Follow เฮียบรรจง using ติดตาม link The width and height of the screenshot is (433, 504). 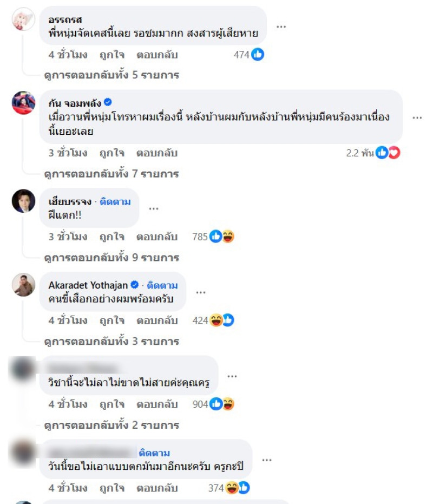pos(115,201)
